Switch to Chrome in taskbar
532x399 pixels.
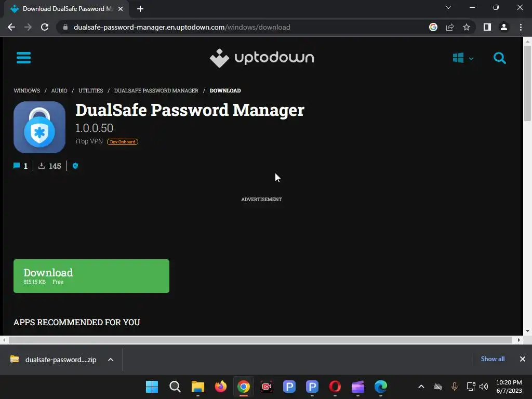point(244,387)
